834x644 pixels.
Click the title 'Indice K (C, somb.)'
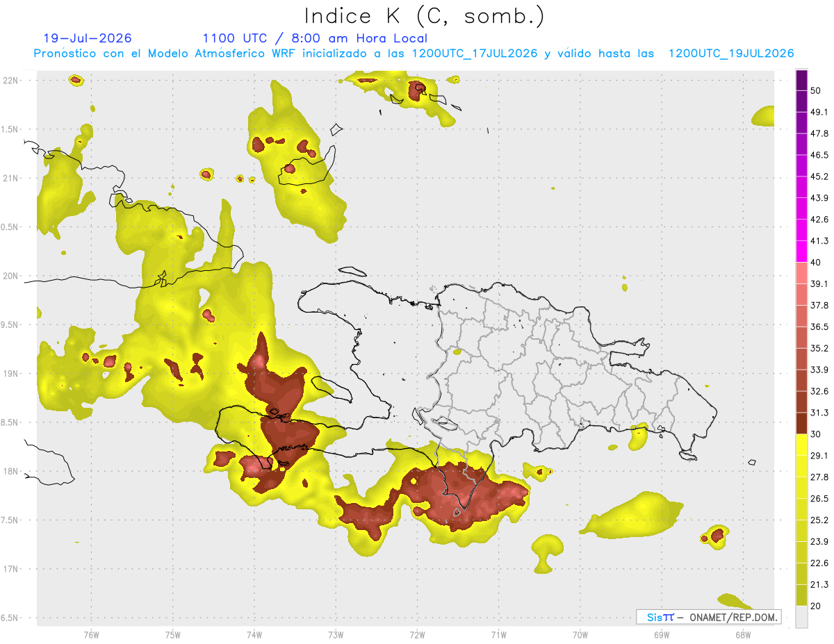424,16
